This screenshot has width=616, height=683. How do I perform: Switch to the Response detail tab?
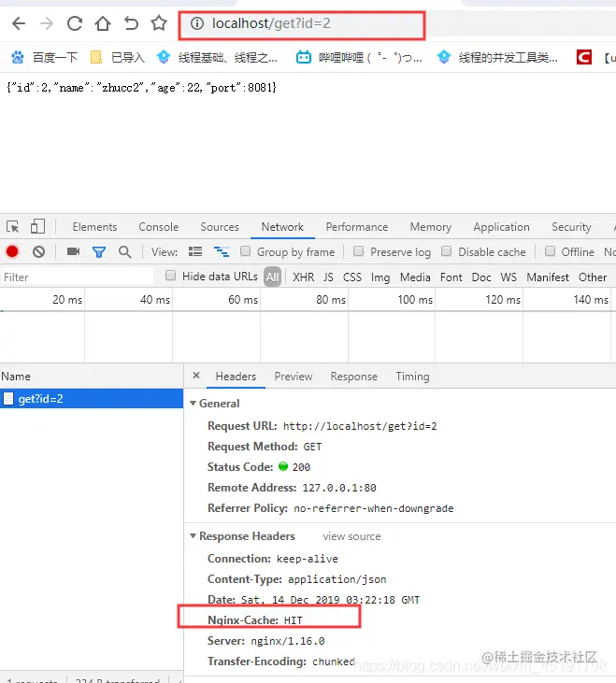point(353,377)
